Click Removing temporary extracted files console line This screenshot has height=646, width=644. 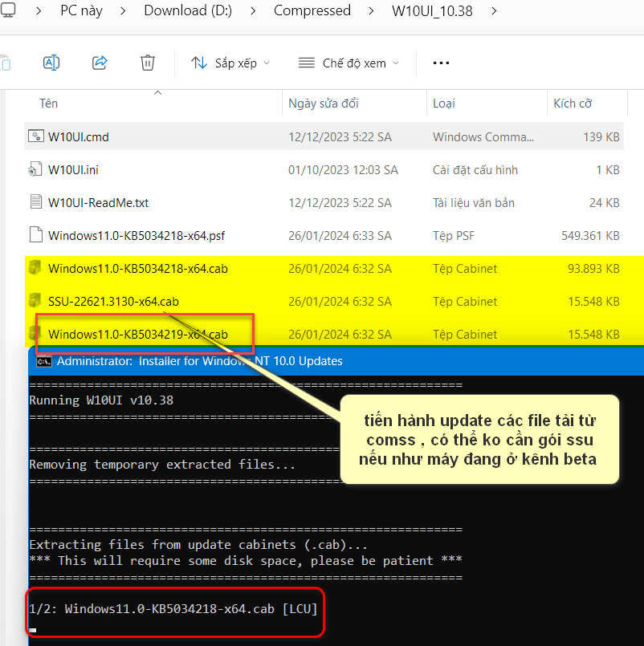pyautogui.click(x=162, y=465)
